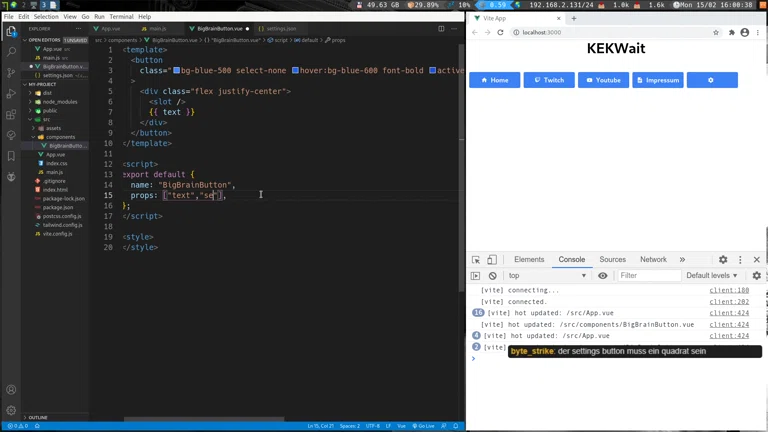Open the client:180 source link
The width and height of the screenshot is (768, 432).
[729, 290]
